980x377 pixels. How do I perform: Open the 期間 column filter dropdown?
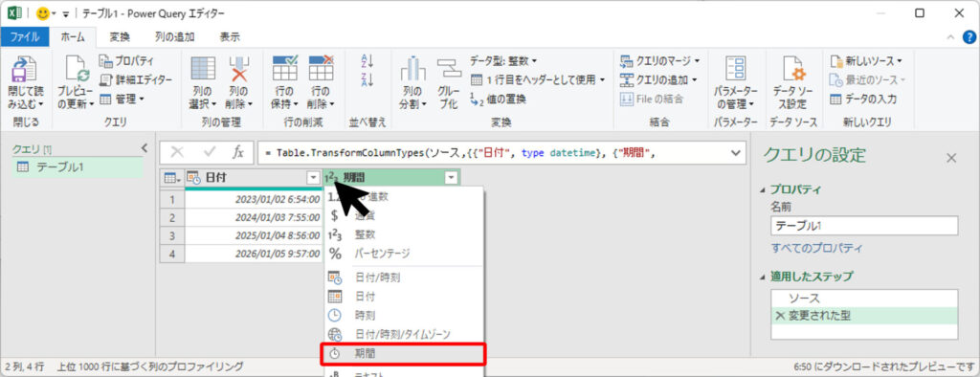tap(452, 178)
